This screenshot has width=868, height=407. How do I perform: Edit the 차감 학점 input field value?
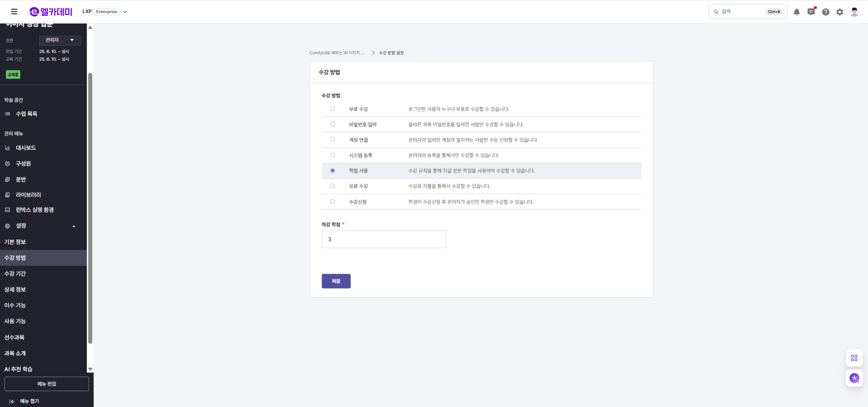[383, 239]
